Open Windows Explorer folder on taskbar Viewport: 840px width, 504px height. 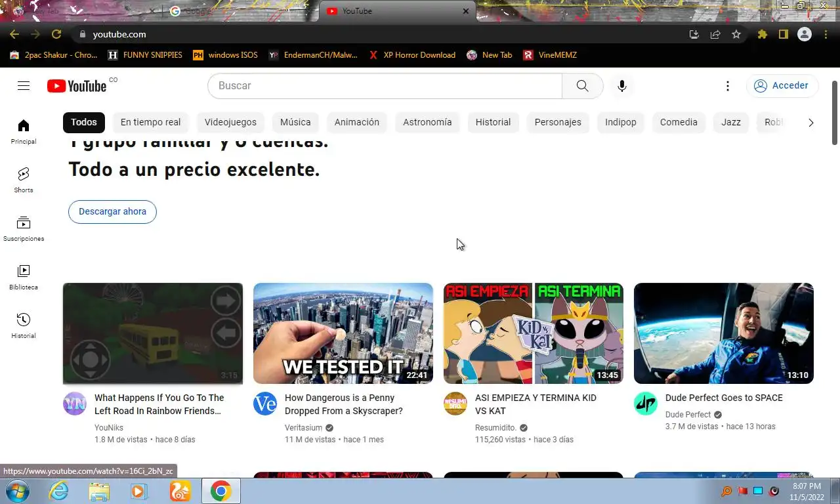99,491
